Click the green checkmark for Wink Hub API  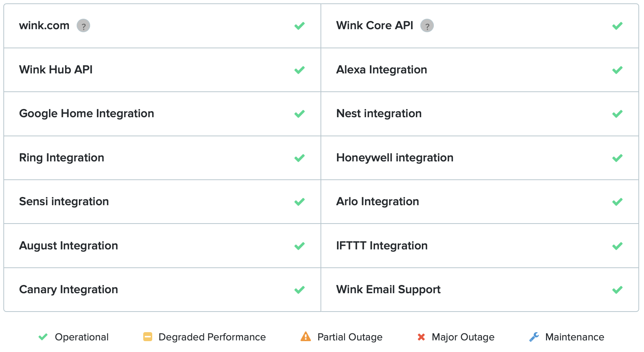point(300,70)
